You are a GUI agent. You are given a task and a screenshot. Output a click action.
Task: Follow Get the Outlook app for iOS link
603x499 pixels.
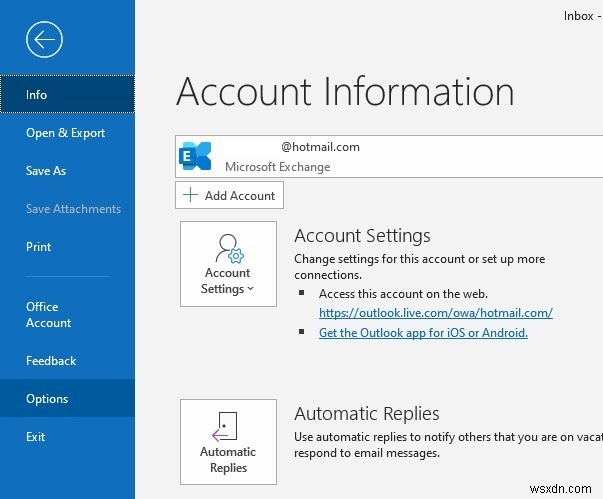click(423, 333)
